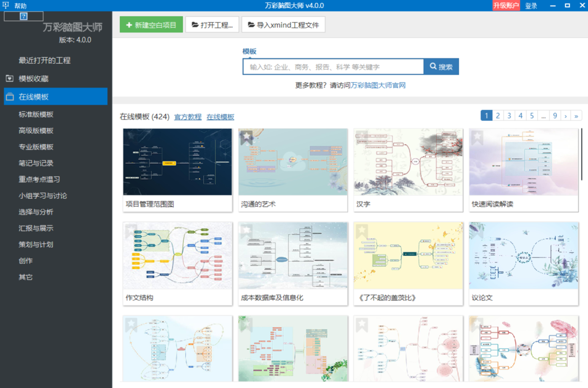Open 最近打开的工程 in sidebar
Viewport: 588px width, 388px height.
click(x=45, y=60)
